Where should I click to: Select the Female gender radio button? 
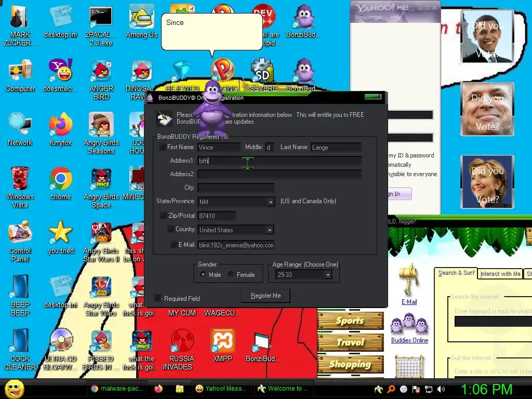point(231,274)
